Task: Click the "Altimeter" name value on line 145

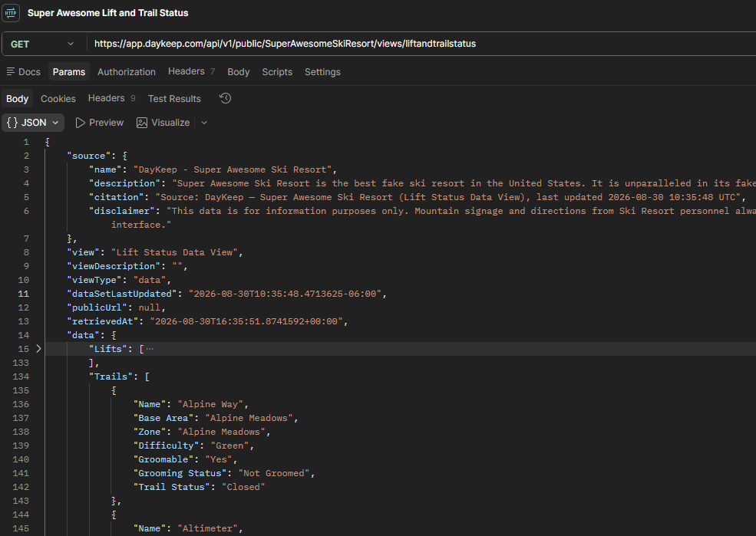Action: click(207, 528)
